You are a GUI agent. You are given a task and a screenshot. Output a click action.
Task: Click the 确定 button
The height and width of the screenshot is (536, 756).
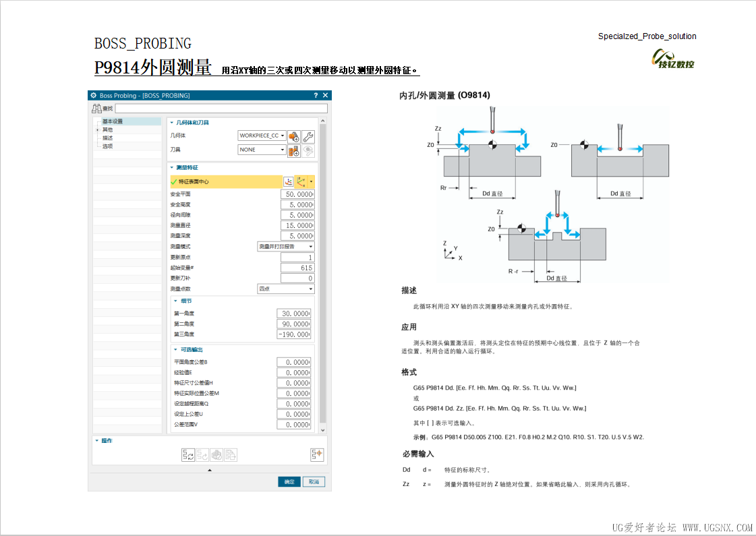289,481
